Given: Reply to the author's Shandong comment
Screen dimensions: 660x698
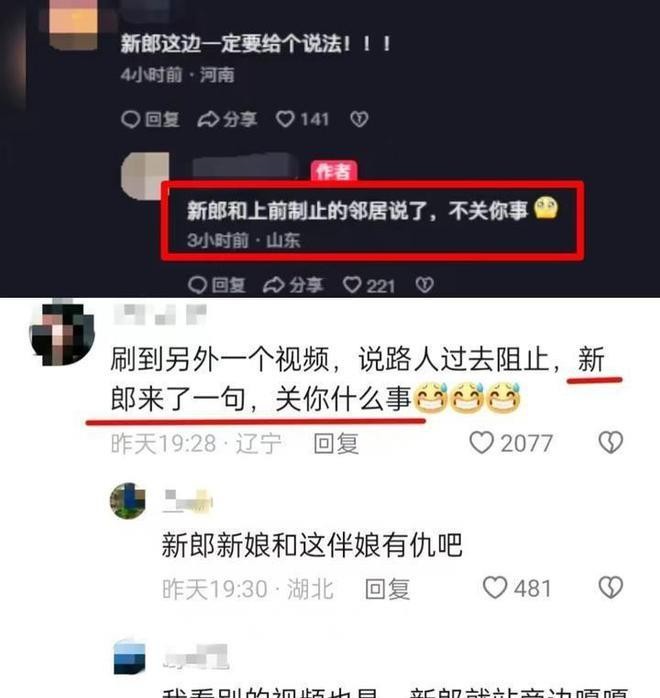Looking at the screenshot, I should point(216,285).
